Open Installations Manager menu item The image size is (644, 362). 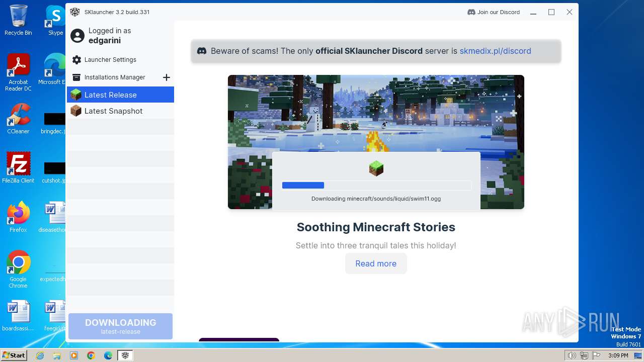tap(115, 77)
